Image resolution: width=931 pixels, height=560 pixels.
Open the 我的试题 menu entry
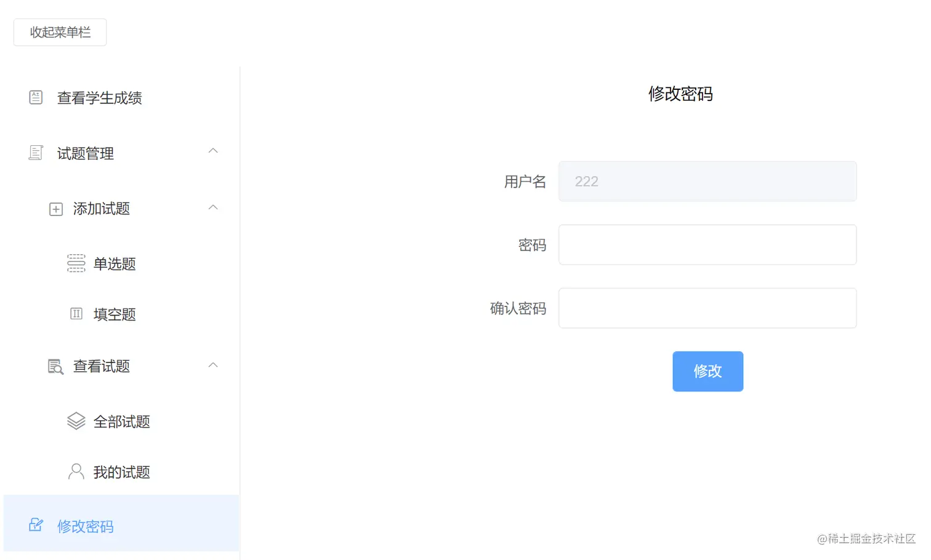tap(122, 472)
